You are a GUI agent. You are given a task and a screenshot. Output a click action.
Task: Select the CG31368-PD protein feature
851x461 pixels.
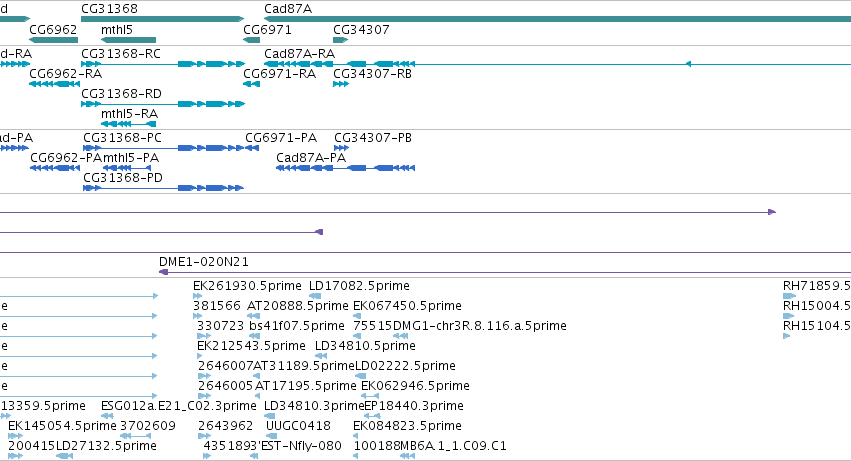click(163, 188)
